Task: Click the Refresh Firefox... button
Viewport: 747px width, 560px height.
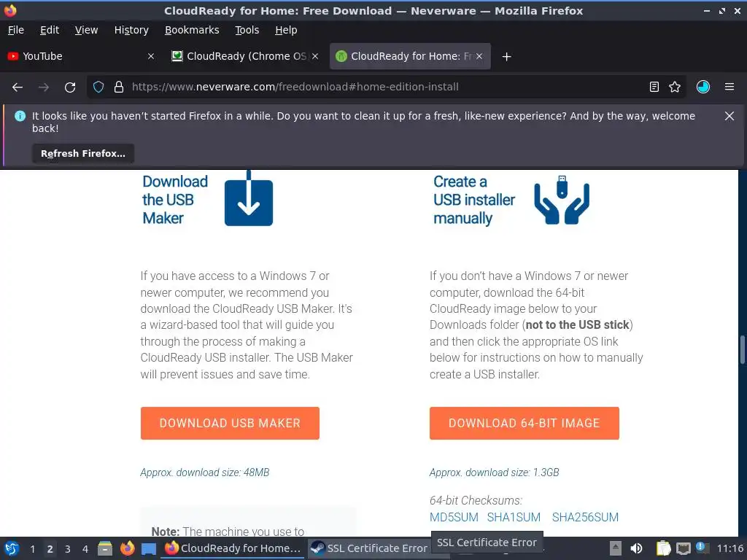Action: [83, 153]
